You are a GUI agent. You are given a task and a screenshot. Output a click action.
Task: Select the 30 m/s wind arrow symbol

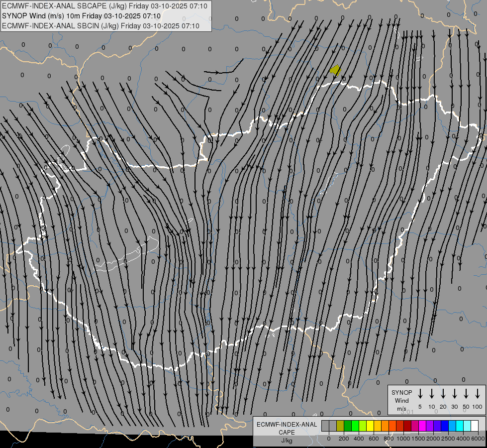455,394
